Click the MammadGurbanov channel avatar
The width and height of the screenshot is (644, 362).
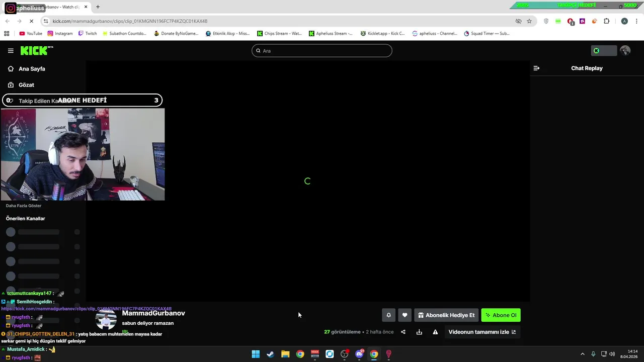click(106, 320)
